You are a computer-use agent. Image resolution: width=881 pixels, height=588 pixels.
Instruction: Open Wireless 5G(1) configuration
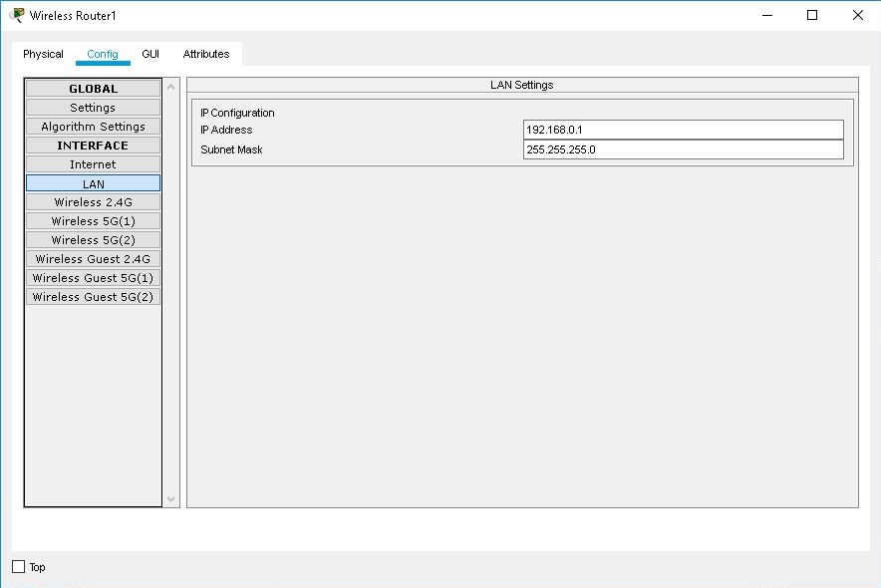click(94, 221)
